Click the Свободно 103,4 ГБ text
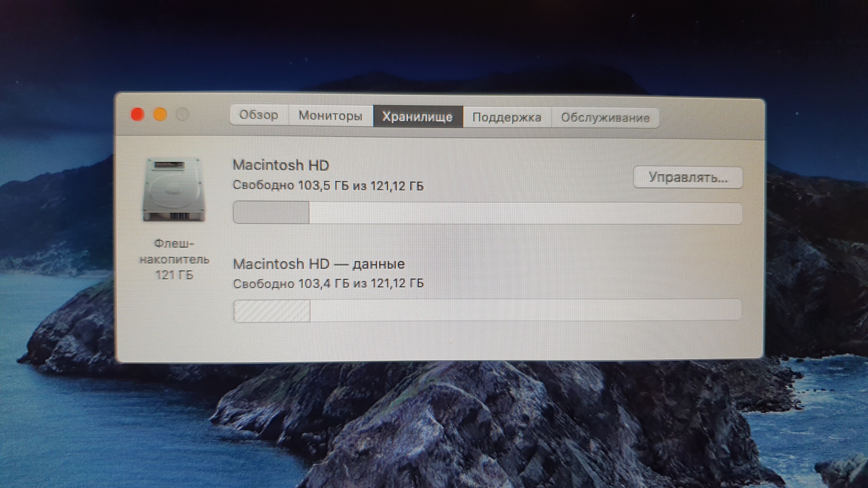Image resolution: width=868 pixels, height=488 pixels. point(328,283)
